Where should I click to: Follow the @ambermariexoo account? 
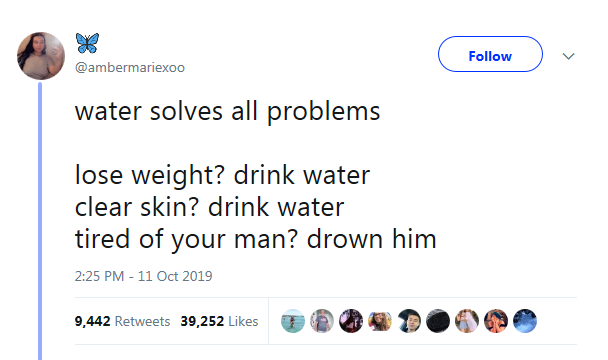click(490, 54)
